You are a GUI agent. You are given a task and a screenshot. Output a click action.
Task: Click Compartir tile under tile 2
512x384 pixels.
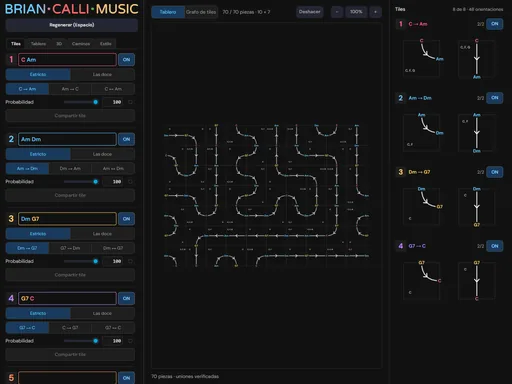tap(70, 195)
